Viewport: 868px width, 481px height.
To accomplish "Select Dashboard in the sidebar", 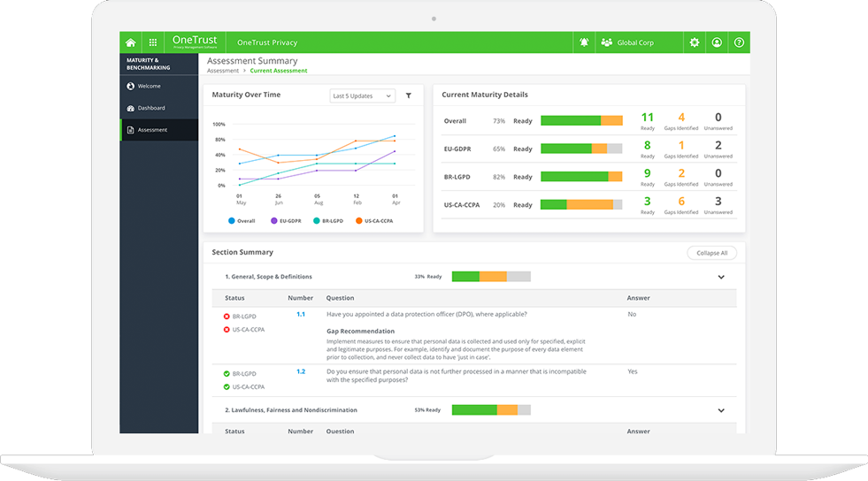I will 151,108.
